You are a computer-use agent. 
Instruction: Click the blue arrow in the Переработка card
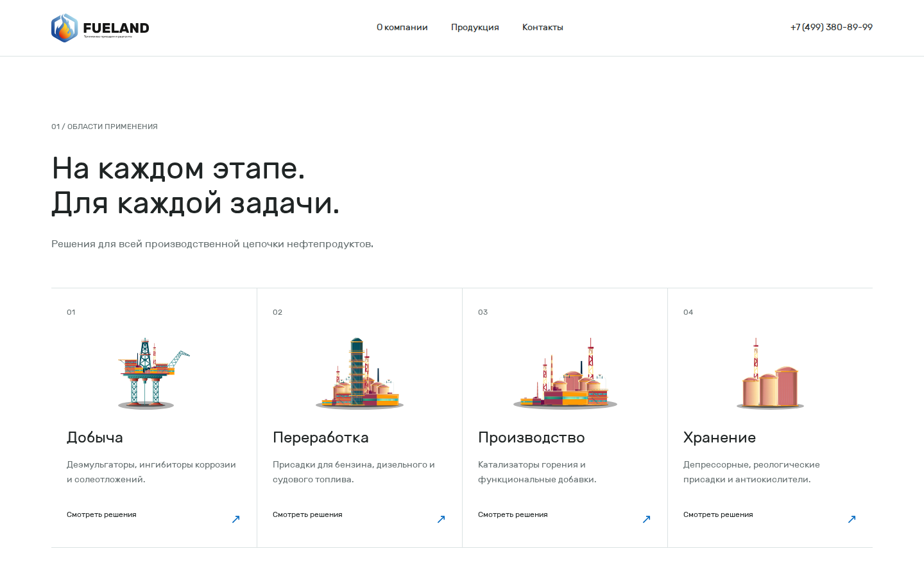(x=441, y=519)
